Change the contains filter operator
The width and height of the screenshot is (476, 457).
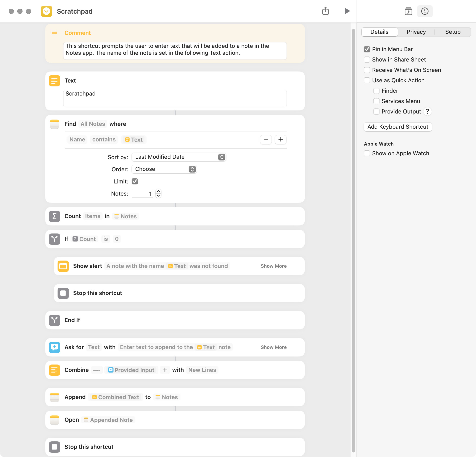[x=104, y=139]
